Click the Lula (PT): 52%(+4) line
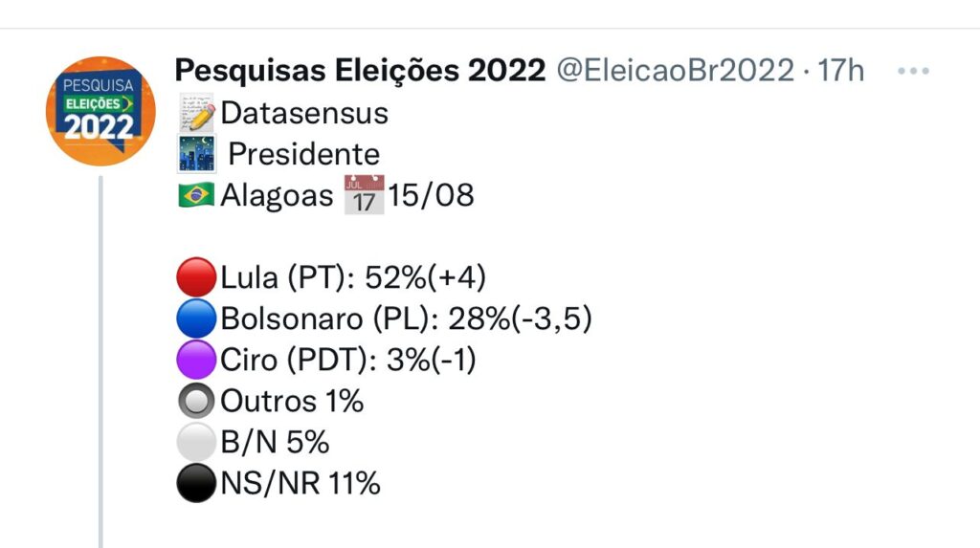Viewport: 980px width, 548px height. coord(353,278)
